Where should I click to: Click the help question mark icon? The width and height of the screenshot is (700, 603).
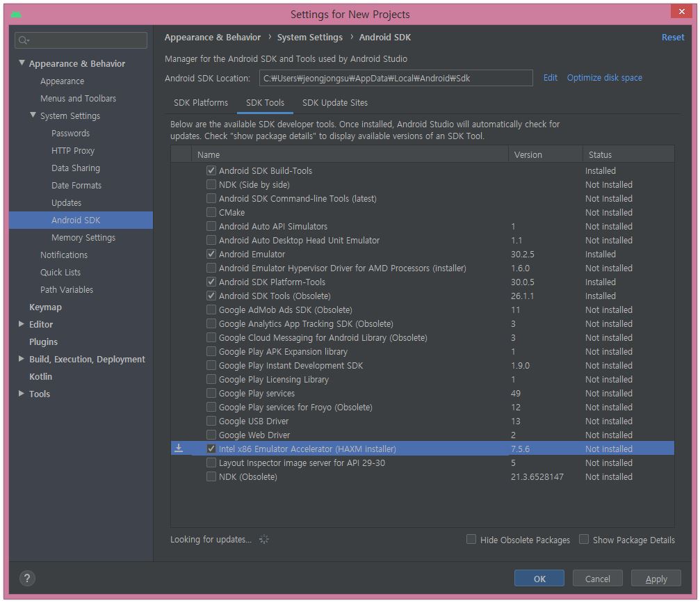click(27, 579)
